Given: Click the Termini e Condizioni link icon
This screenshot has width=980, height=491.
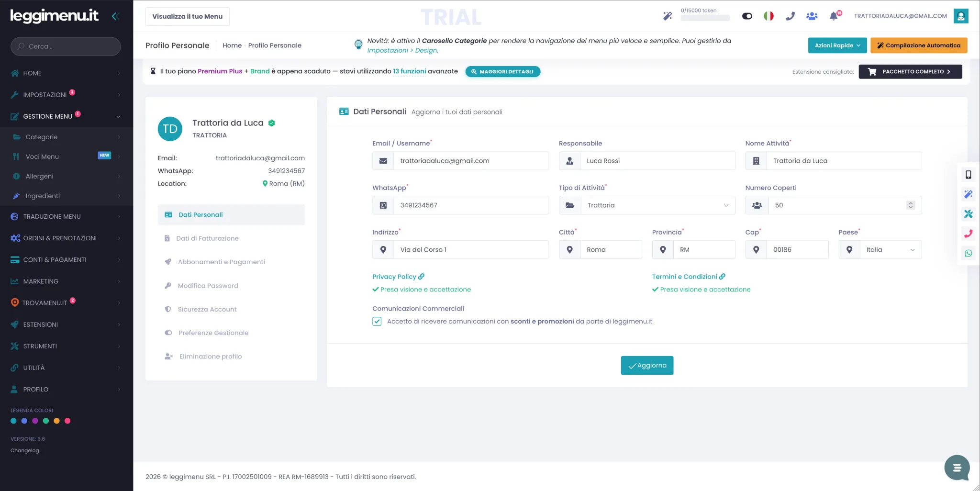Looking at the screenshot, I should click(x=723, y=277).
